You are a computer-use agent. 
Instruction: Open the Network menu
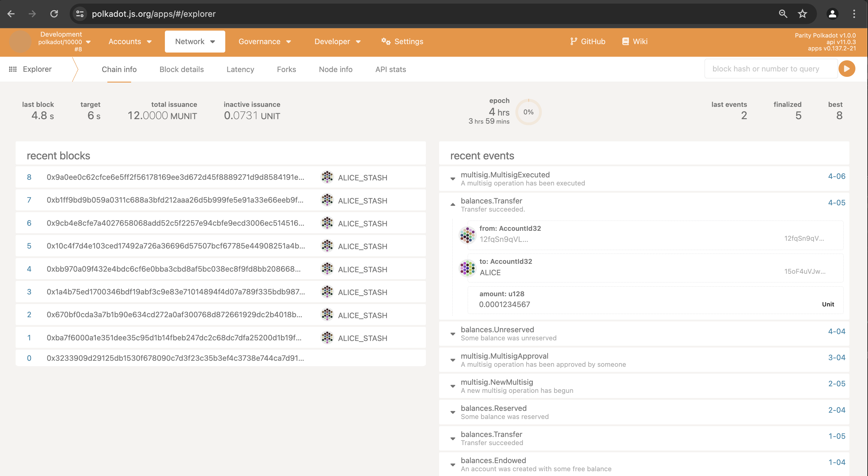(195, 41)
